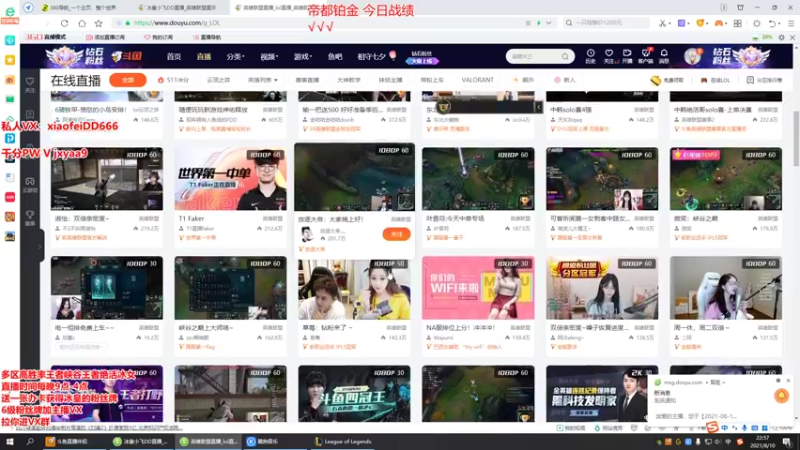Screen dimensions: 800x450
Task: Select the 鱼吧 navigation item
Action: [x=335, y=57]
